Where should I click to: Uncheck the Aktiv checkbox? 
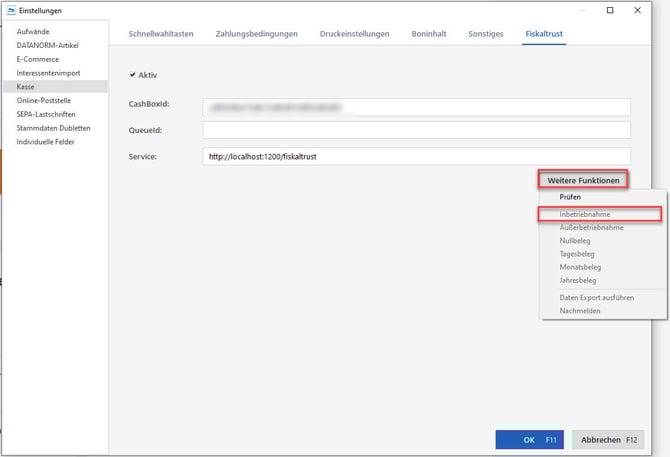click(134, 75)
